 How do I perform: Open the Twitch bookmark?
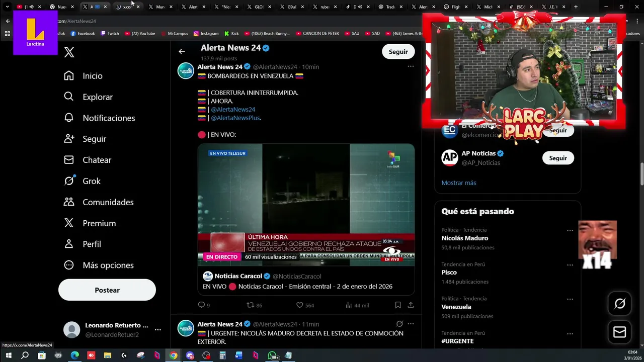pos(110,34)
